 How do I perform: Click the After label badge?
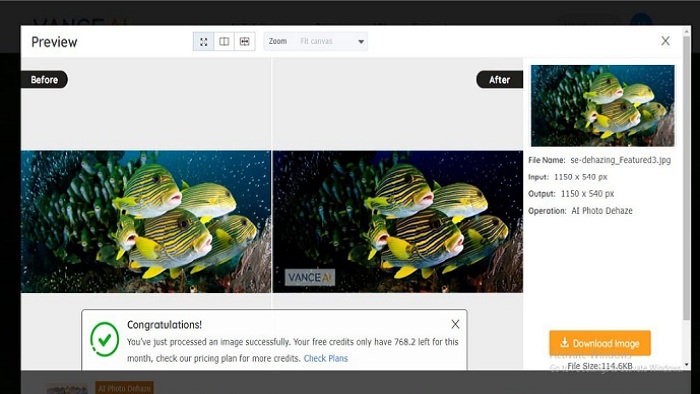500,79
